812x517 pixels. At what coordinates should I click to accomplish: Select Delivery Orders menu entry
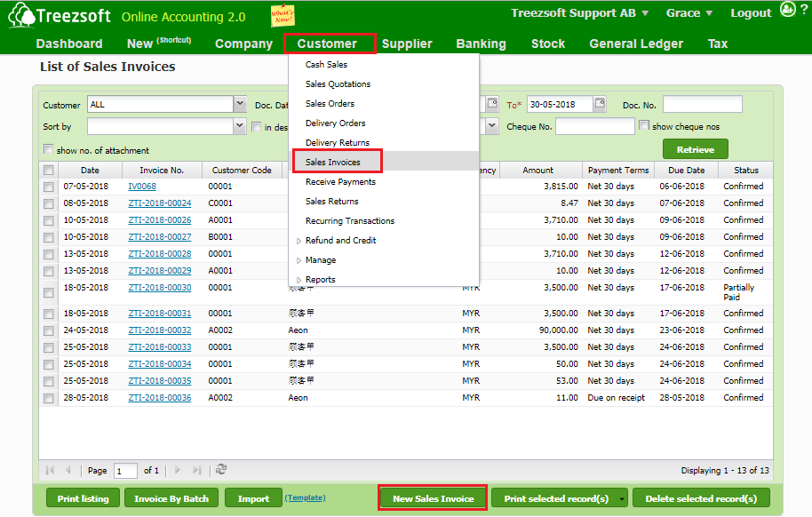[335, 123]
